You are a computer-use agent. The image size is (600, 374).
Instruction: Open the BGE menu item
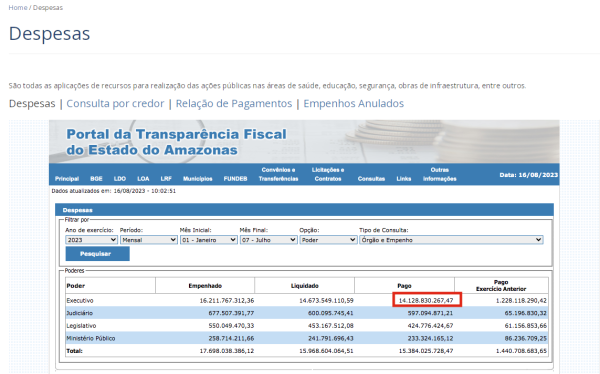[x=96, y=179]
